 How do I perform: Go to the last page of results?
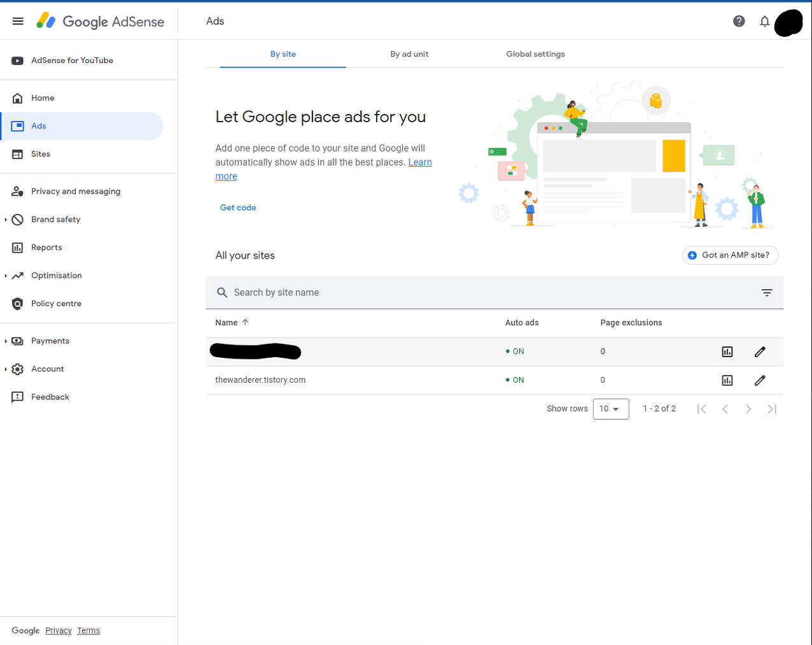(772, 409)
